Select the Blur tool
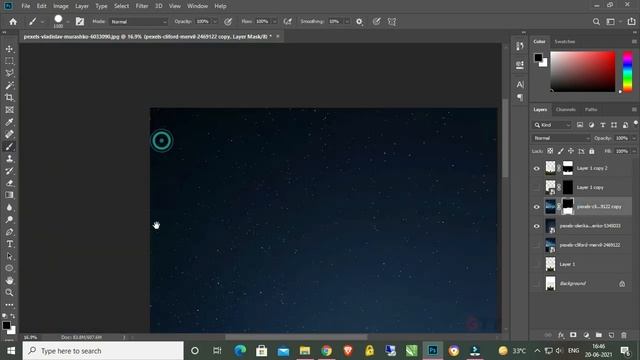This screenshot has width=640, height=360. (x=9, y=207)
